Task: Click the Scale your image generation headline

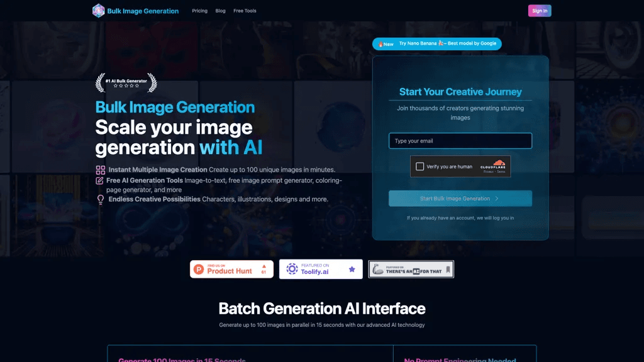Action: coord(179,138)
